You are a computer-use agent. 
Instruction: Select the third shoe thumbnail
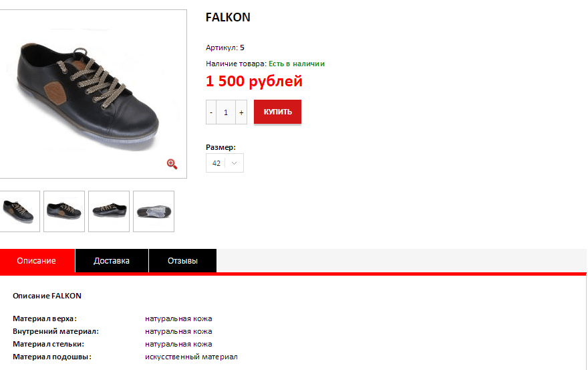(109, 211)
